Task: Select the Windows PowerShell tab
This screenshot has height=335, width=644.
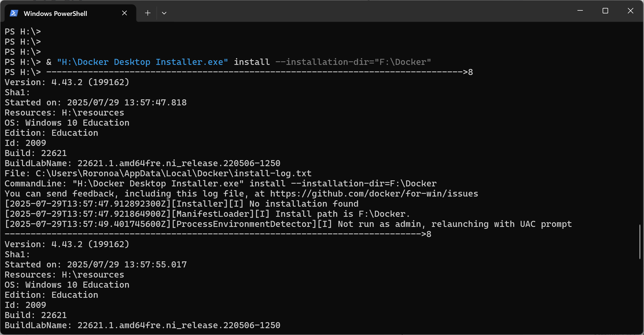Action: 70,13
